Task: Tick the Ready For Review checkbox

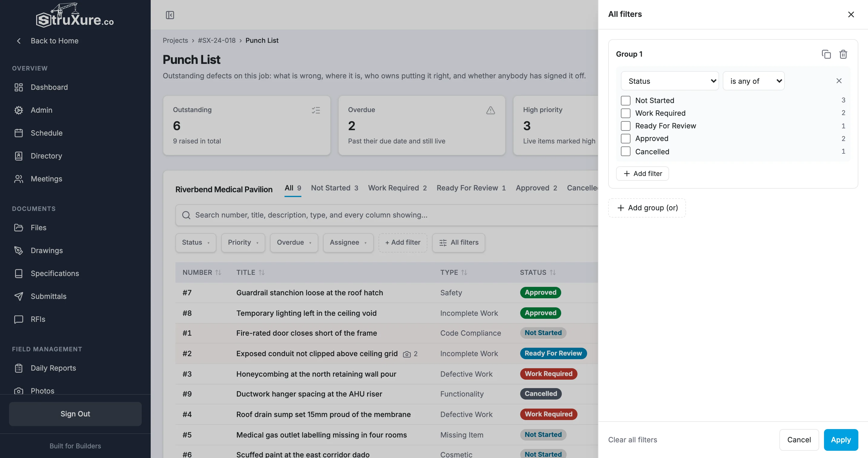Action: pos(625,126)
